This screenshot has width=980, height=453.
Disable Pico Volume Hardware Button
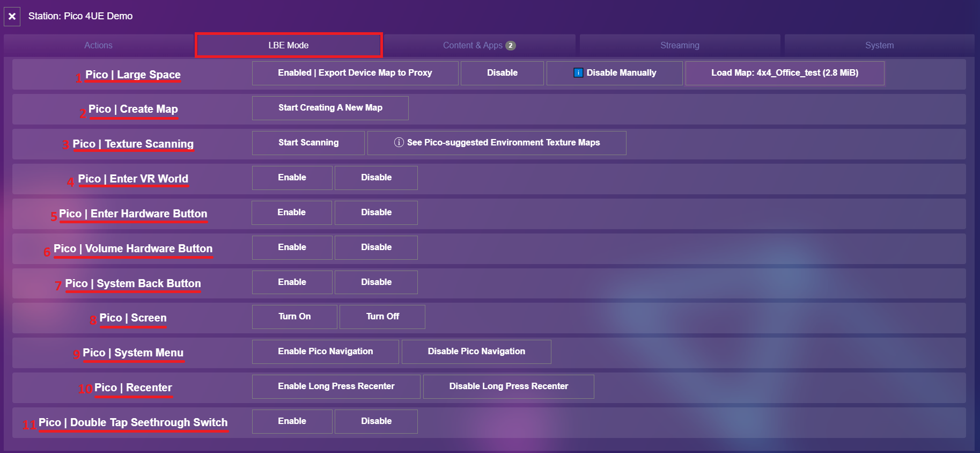pos(376,247)
